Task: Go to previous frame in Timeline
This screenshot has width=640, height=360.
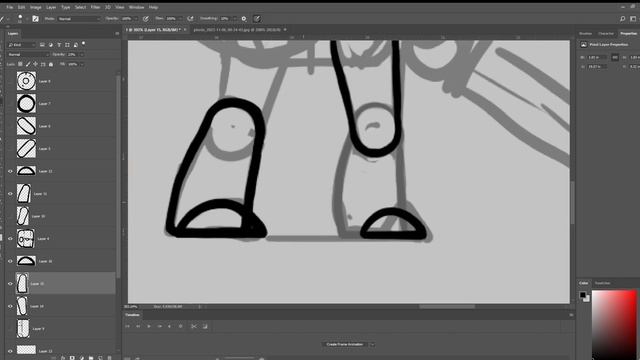Action: tap(138, 326)
